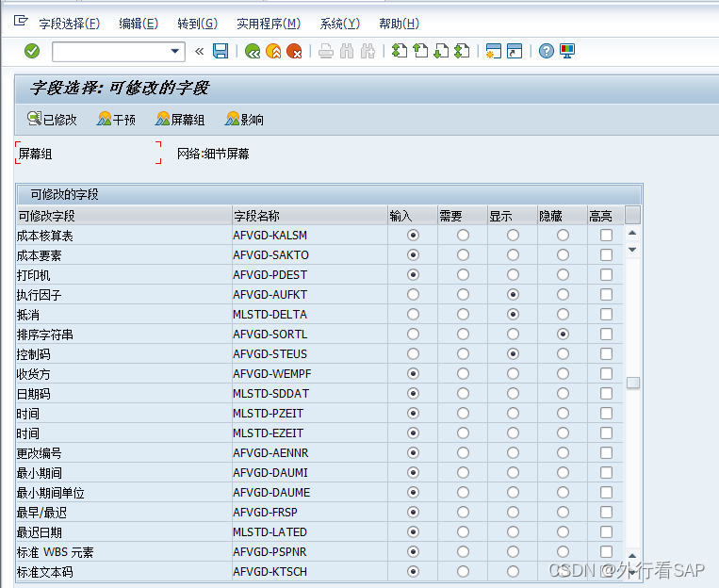Open the 转到(G) menu
This screenshot has width=719, height=588.
[198, 24]
